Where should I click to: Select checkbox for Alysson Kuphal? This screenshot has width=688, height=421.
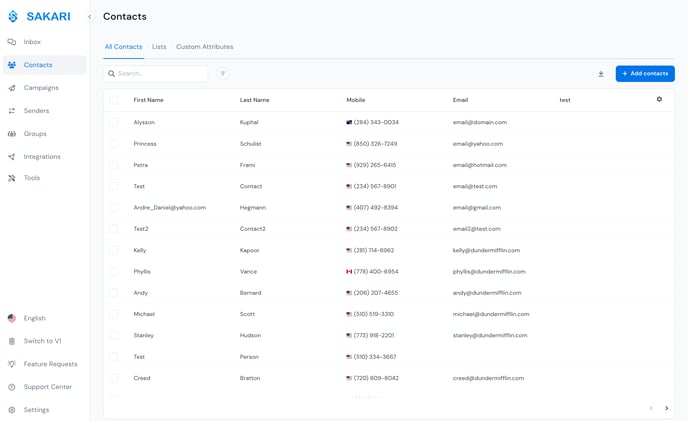(x=114, y=122)
